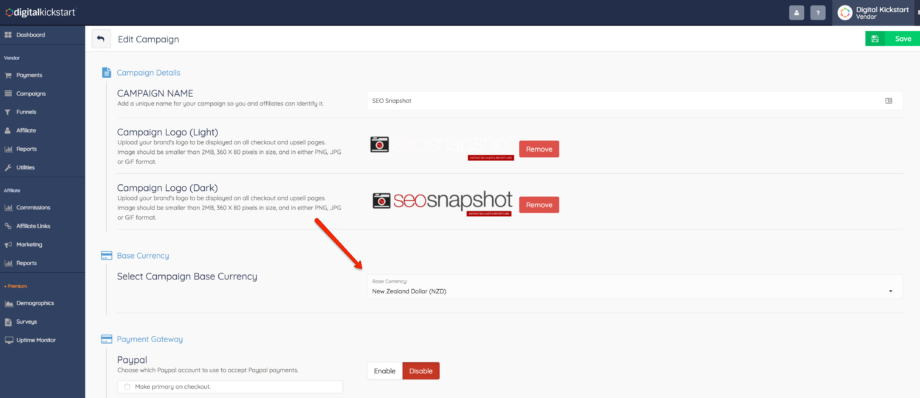920x398 pixels.
Task: Select Make primary on checkout radio
Action: click(x=127, y=387)
